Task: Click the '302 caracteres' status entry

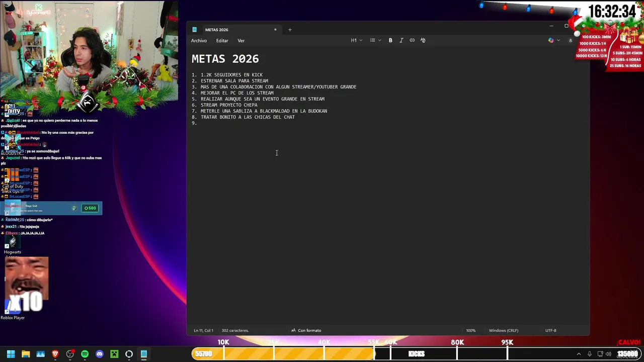Action: point(235,330)
